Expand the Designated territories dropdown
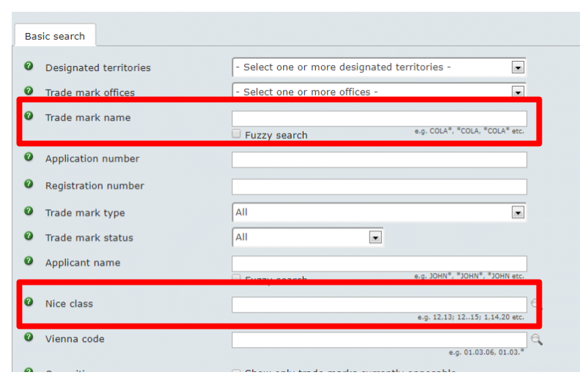The image size is (588, 386). pyautogui.click(x=379, y=68)
